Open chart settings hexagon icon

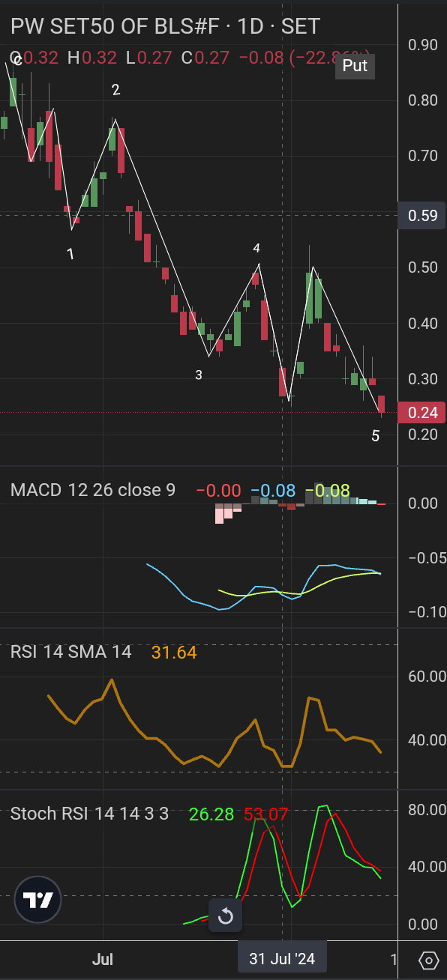[x=429, y=960]
